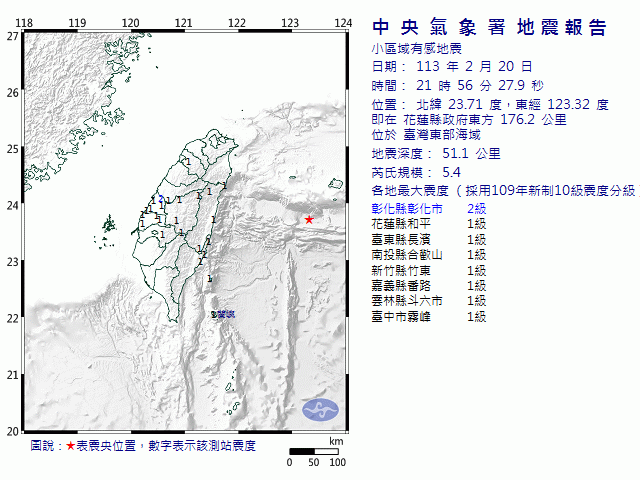Click the blue intensity 2 marker at Changhua
640x480 pixels.
point(161,199)
